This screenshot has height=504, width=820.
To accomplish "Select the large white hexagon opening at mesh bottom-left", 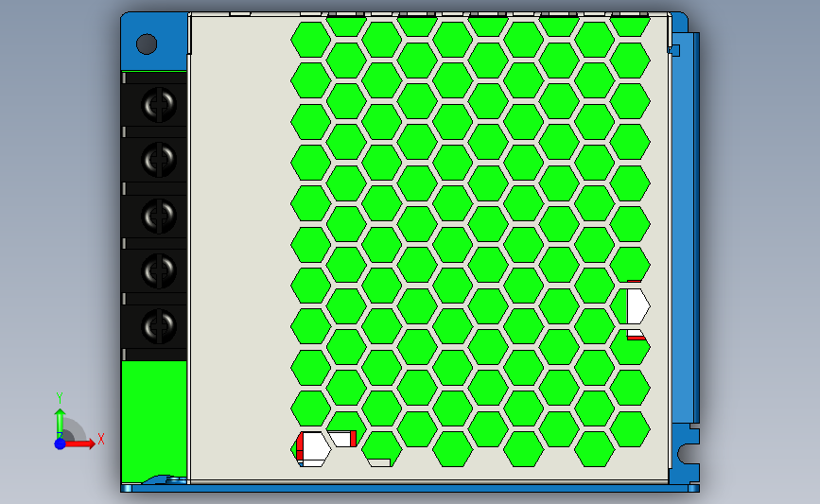I will point(316,448).
